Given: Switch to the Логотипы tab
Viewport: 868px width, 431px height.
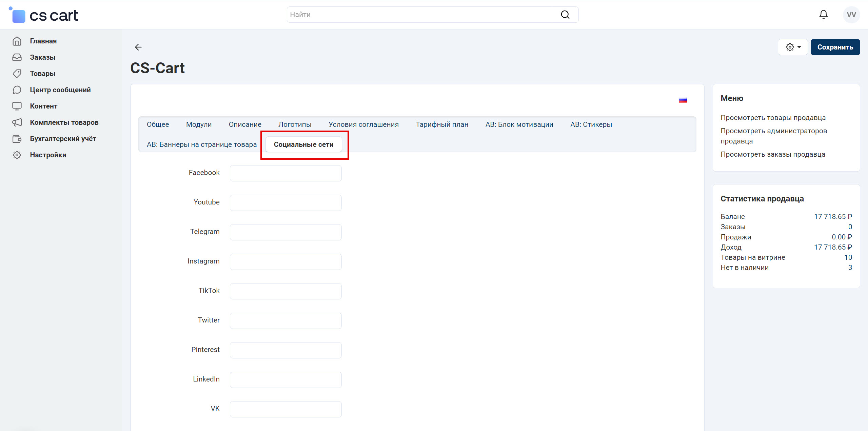Looking at the screenshot, I should click(295, 124).
